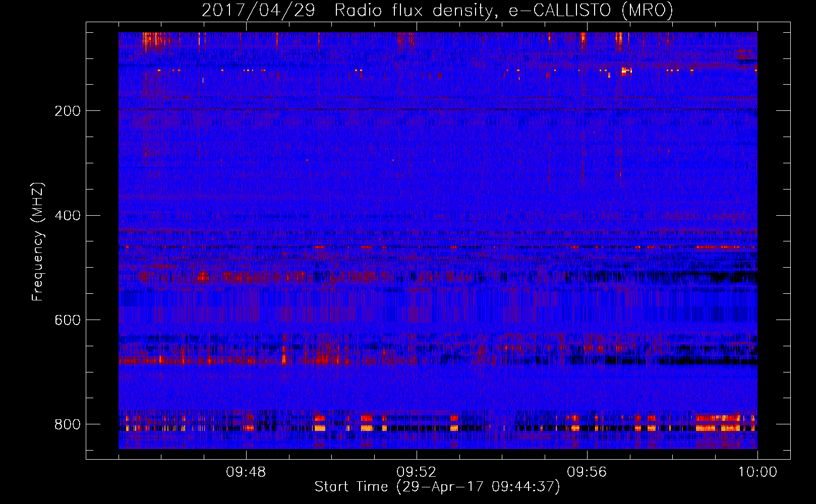Select the '800' frequency axis label
Viewport: 816px width, 504px height.
click(68, 424)
